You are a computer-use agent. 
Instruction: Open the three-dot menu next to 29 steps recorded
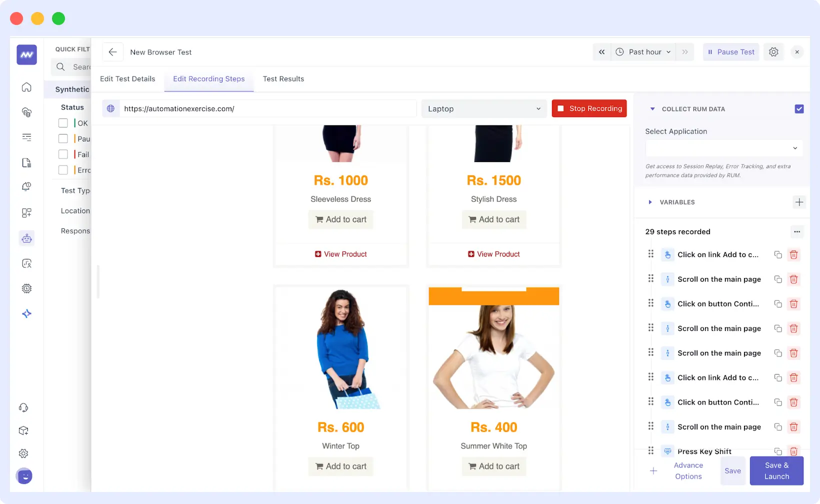point(797,231)
